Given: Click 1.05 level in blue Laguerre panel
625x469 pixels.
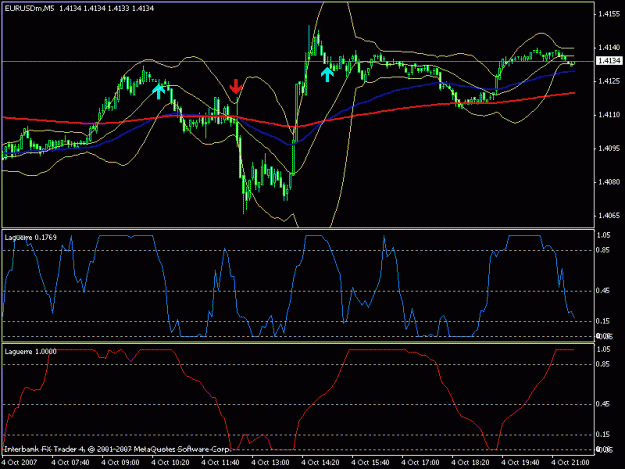Looking at the screenshot, I should (603, 235).
